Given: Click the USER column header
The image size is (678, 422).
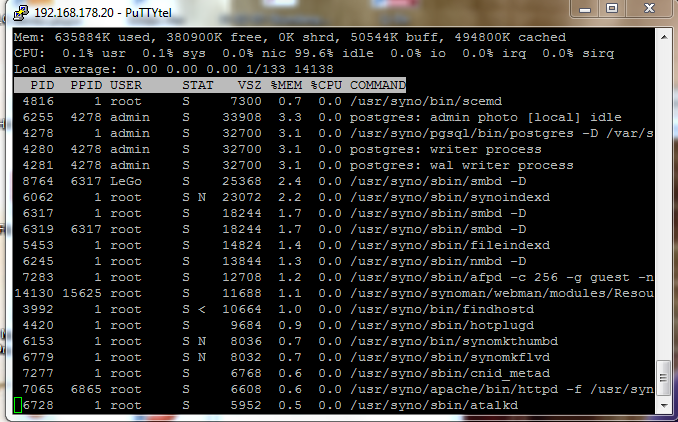Looking at the screenshot, I should 126,85.
